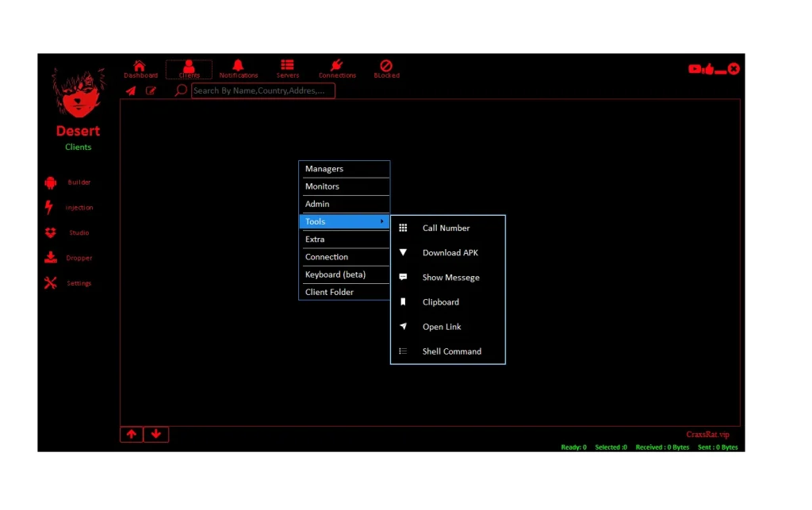Click the YouTube icon at top right
Viewport: 812px width, 510px height.
(x=696, y=68)
